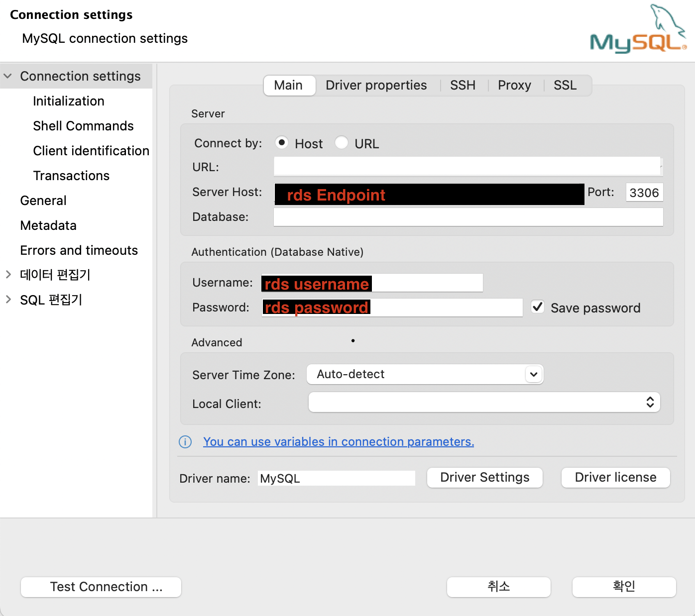Image resolution: width=695 pixels, height=616 pixels.
Task: Click the Database input field
Action: [468, 217]
